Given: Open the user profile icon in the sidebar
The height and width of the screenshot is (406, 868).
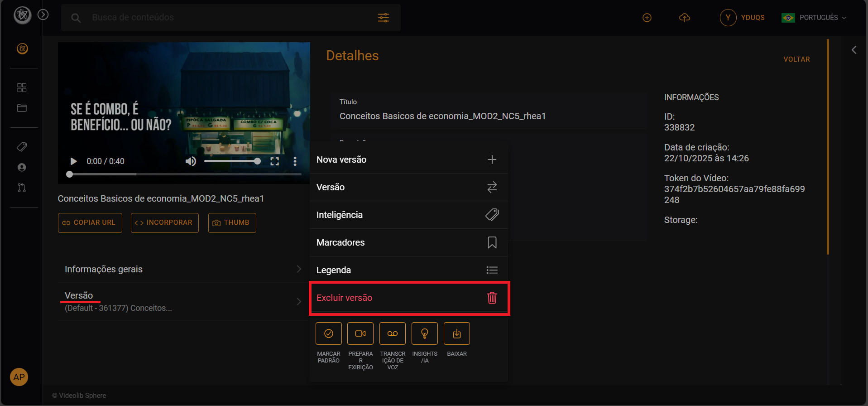Looking at the screenshot, I should (x=22, y=167).
